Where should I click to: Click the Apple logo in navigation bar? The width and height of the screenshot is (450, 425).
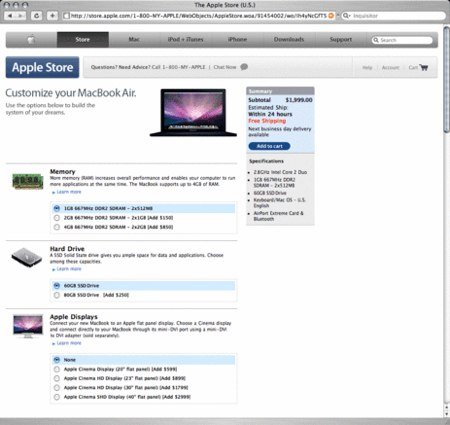click(31, 40)
